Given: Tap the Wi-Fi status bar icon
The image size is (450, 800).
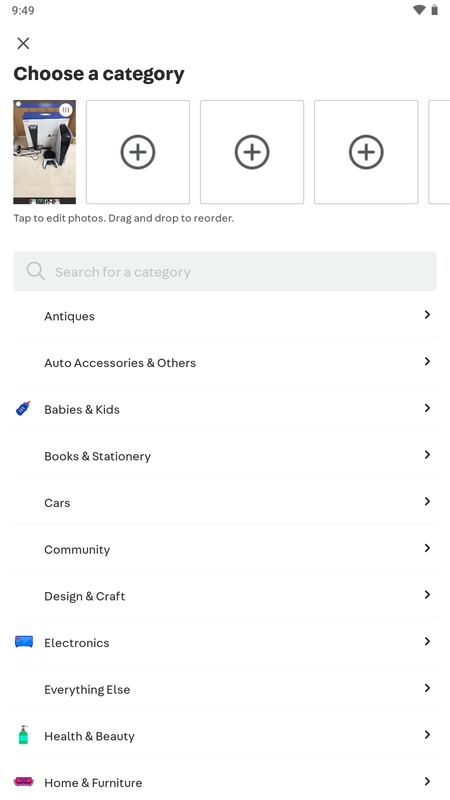Looking at the screenshot, I should [x=419, y=10].
